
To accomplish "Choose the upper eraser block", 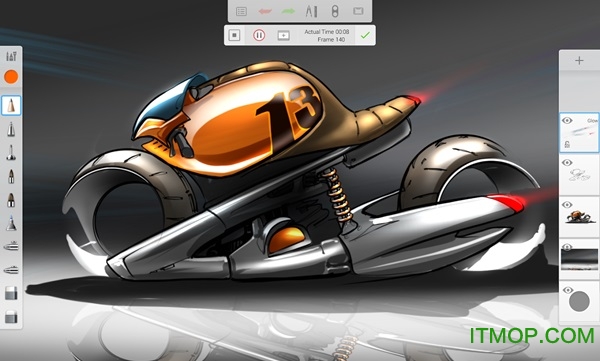I will point(11,293).
